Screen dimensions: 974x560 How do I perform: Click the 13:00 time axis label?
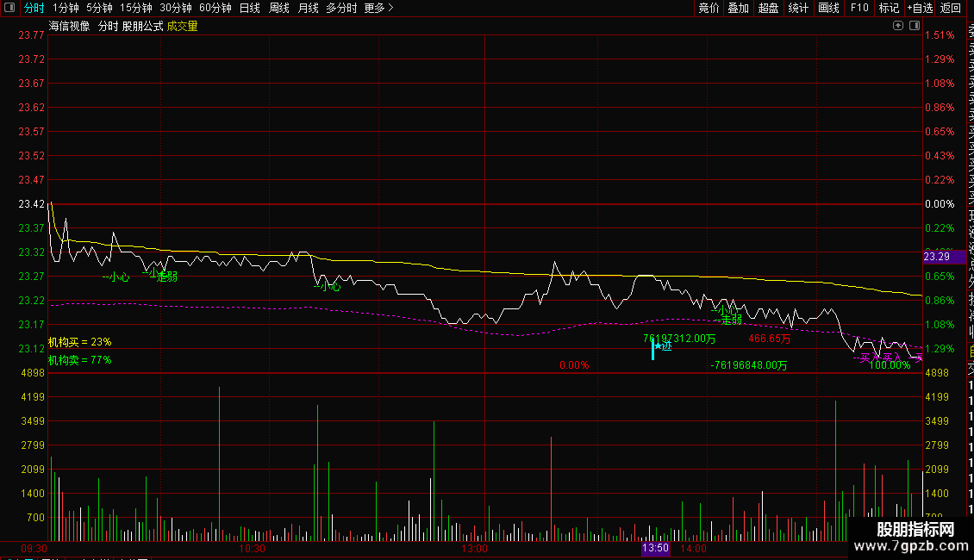point(475,549)
